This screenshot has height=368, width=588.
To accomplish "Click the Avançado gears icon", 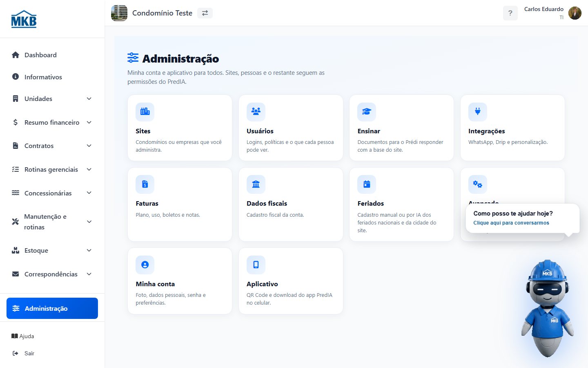I will [478, 184].
